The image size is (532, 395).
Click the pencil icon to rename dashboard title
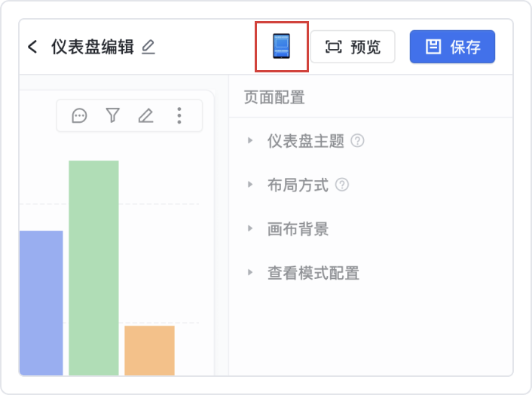coord(148,47)
